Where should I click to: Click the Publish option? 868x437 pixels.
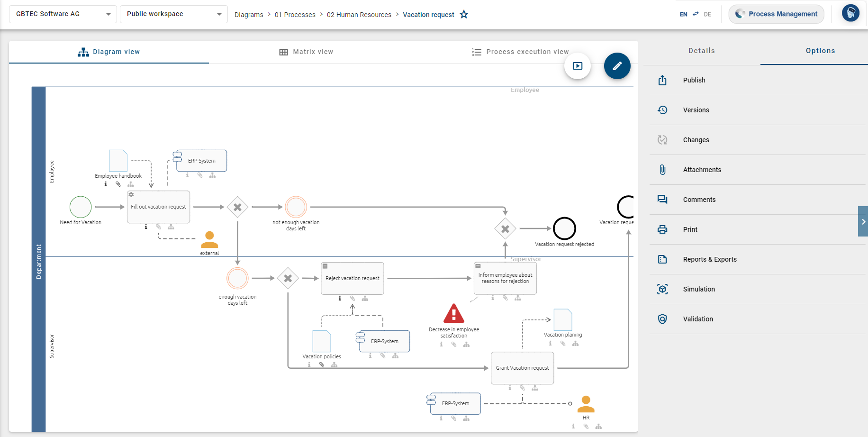coord(757,80)
